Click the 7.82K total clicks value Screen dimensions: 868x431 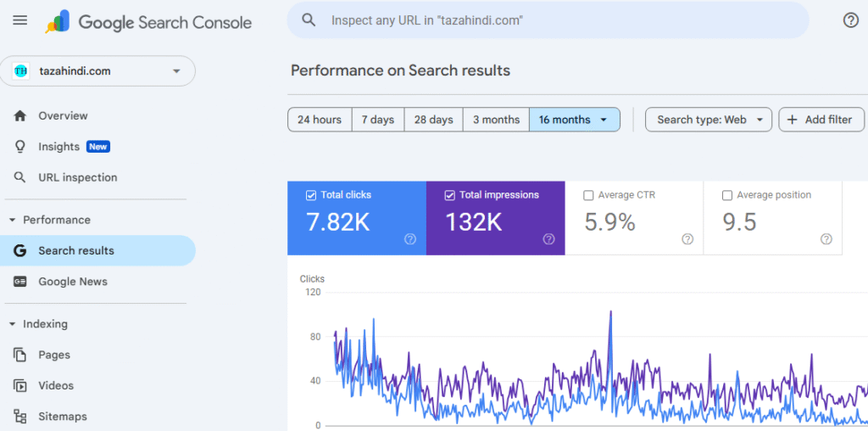point(337,222)
